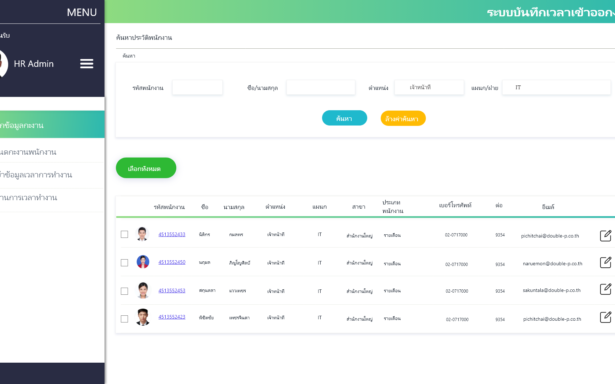Click the green select all button
The image size is (615, 384).
pos(146,168)
